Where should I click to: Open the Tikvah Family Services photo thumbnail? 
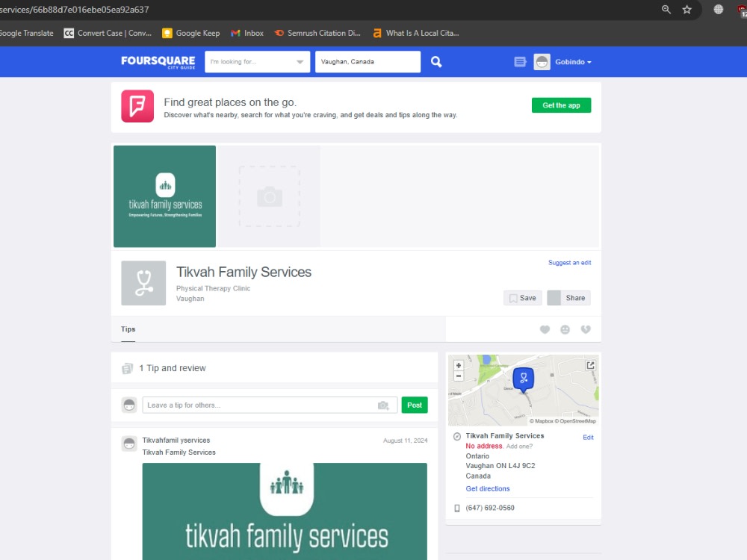[164, 196]
